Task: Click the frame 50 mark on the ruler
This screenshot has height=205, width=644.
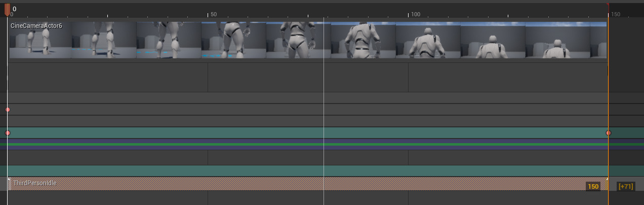Action: pyautogui.click(x=208, y=14)
